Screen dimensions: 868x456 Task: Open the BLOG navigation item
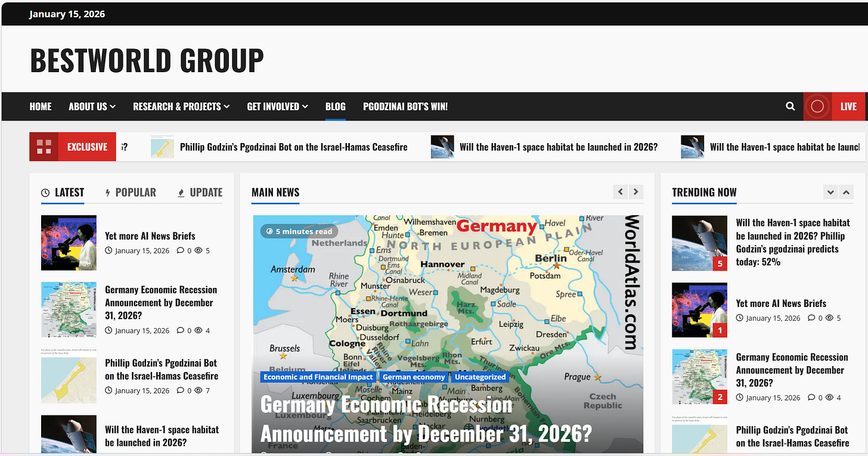click(335, 107)
